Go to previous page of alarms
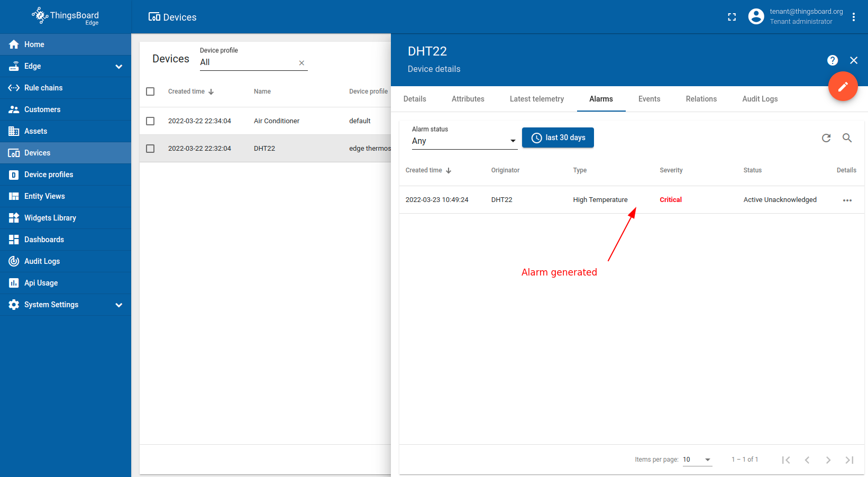 tap(807, 460)
